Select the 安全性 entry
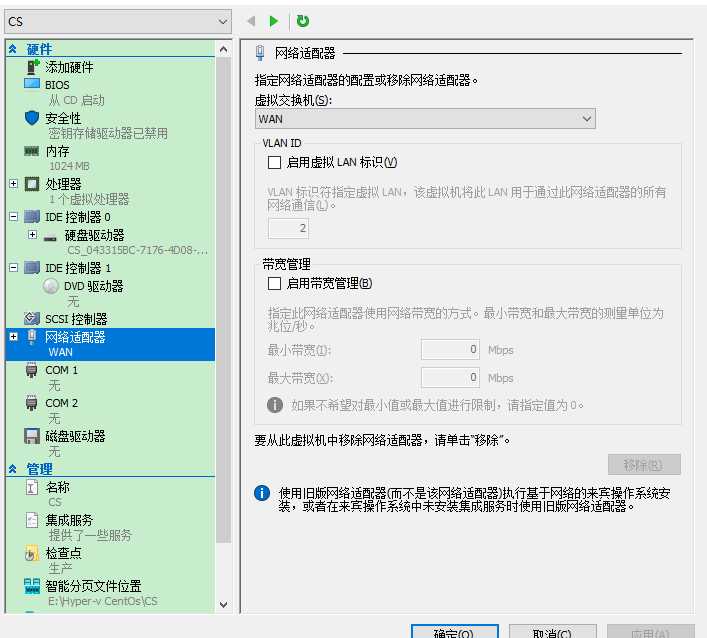 63,118
